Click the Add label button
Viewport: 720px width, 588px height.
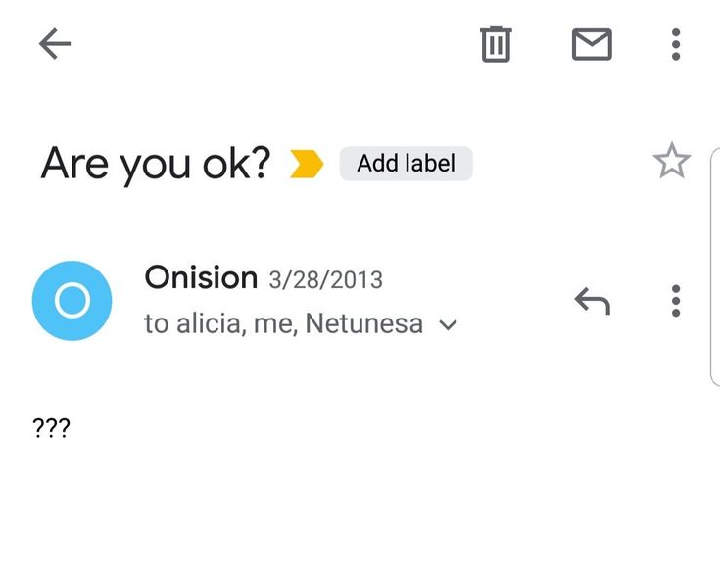406,164
